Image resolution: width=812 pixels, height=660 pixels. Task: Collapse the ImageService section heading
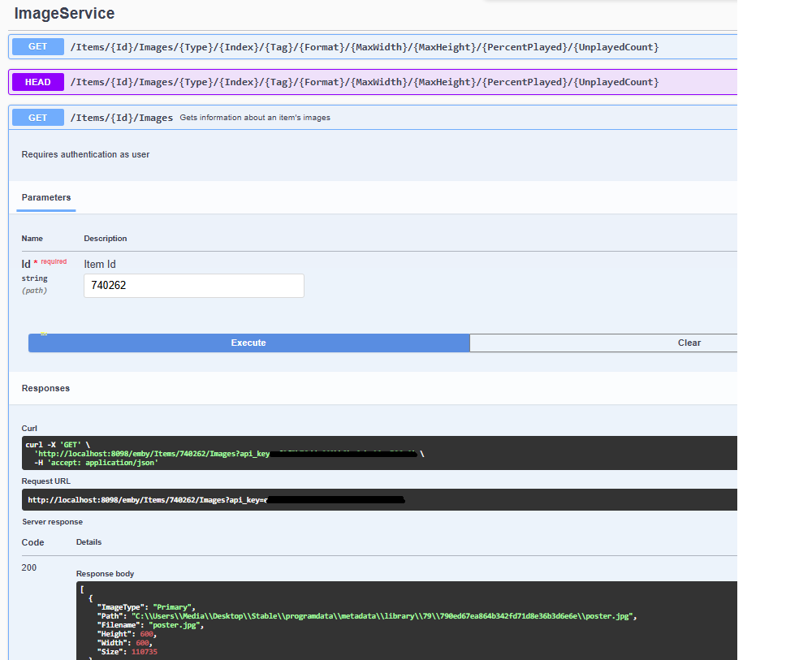click(64, 14)
